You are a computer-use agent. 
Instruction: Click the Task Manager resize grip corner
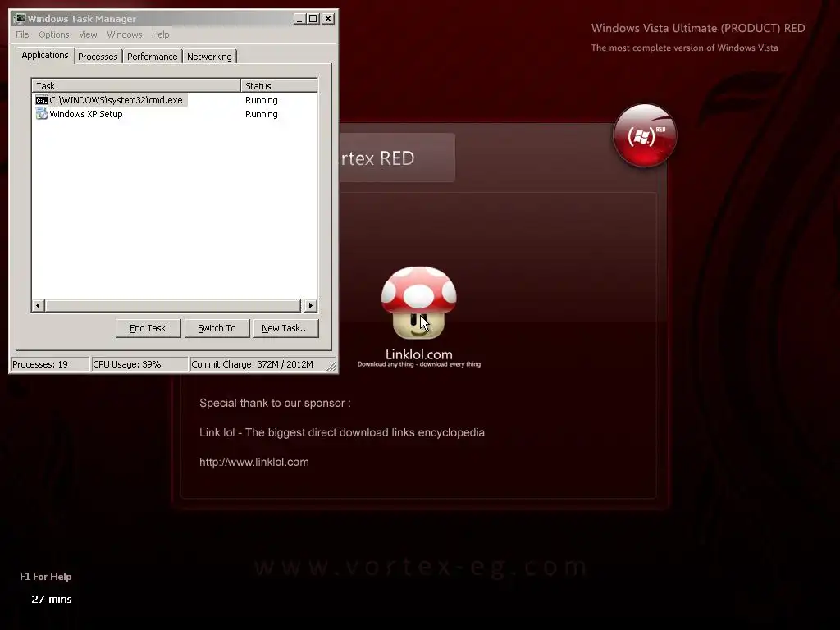tap(331, 366)
